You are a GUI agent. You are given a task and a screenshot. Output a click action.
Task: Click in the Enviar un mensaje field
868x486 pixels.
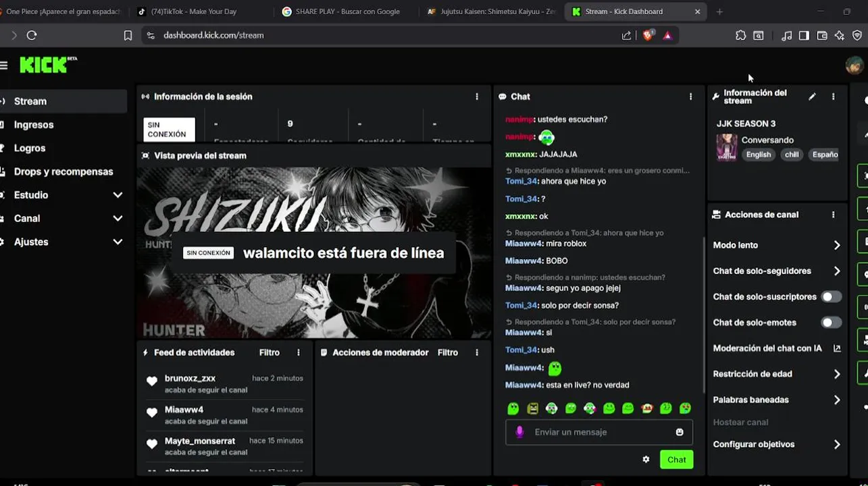point(599,432)
